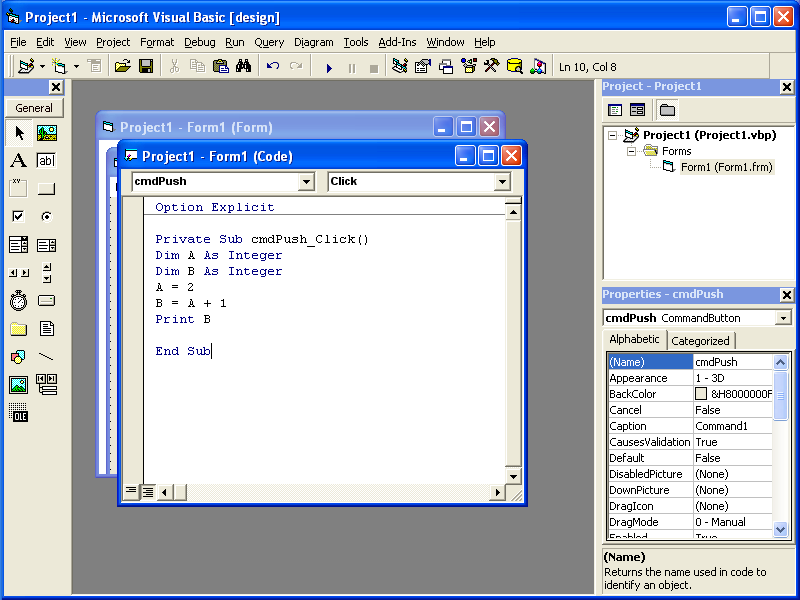Collapse the Forms folder node
800x600 pixels.
coord(631,151)
